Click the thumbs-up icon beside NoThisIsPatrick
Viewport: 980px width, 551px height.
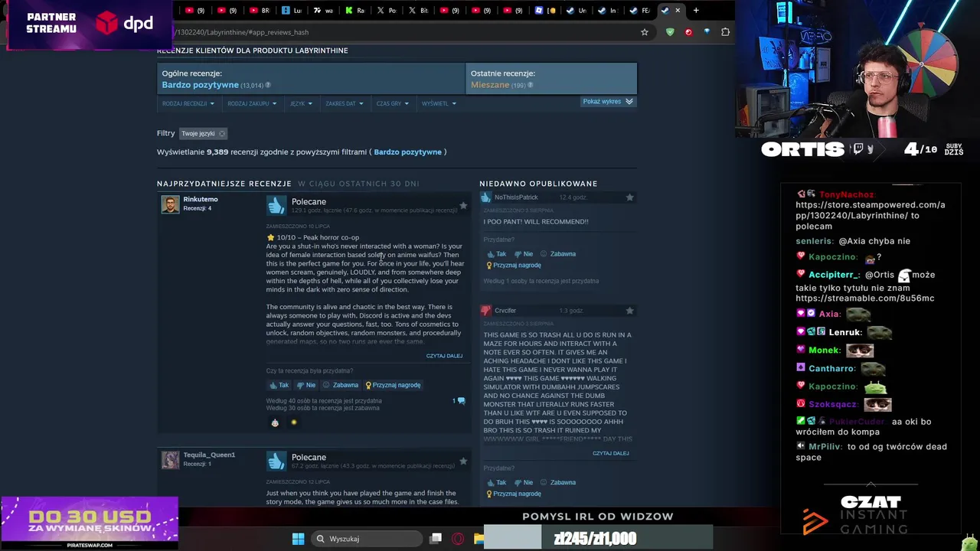tap(485, 197)
